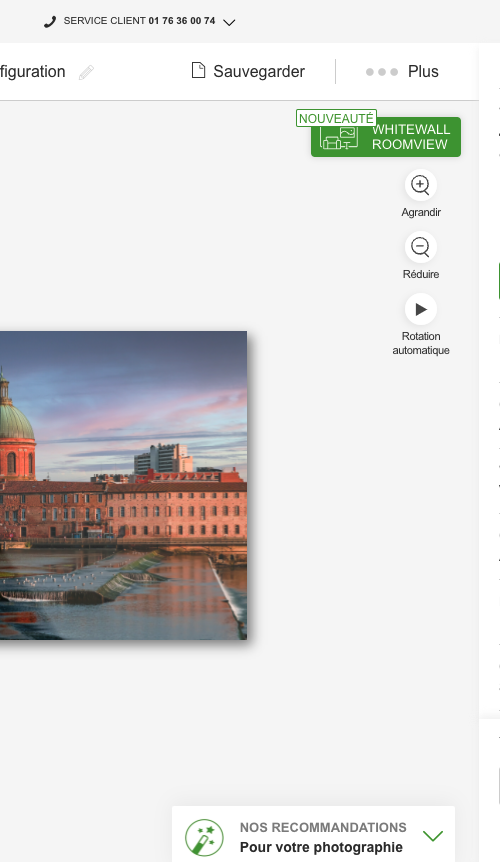
Task: Zoom out with the Réduire magnifier
Action: 421,247
